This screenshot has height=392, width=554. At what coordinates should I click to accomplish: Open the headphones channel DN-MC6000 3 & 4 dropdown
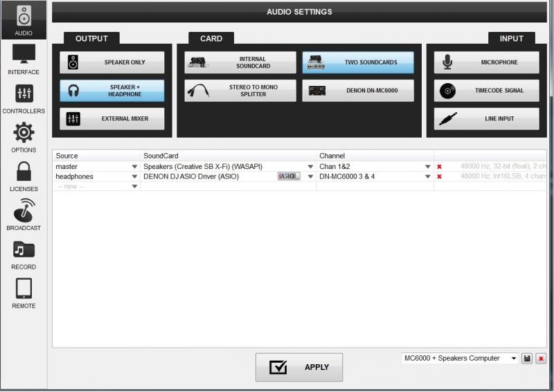tap(428, 177)
